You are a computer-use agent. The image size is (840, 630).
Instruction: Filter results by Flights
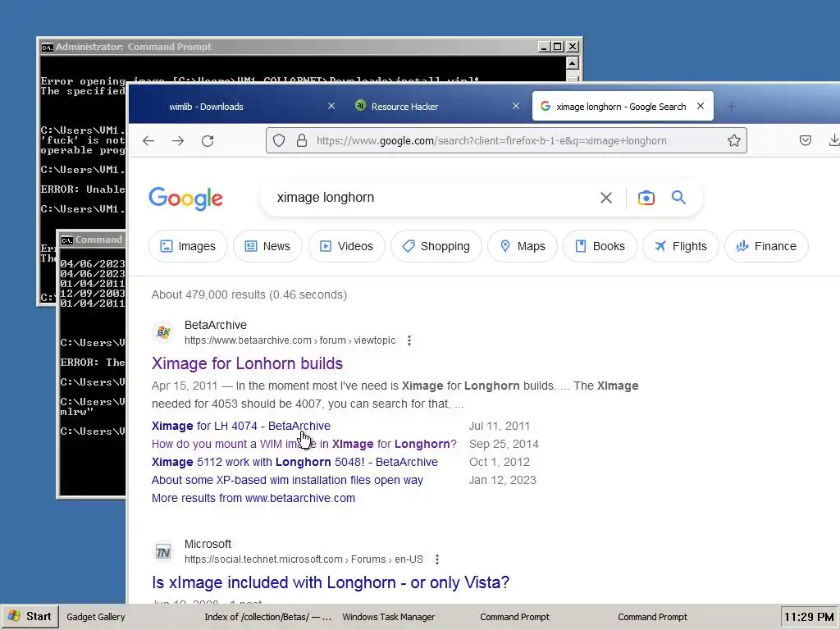(x=680, y=246)
